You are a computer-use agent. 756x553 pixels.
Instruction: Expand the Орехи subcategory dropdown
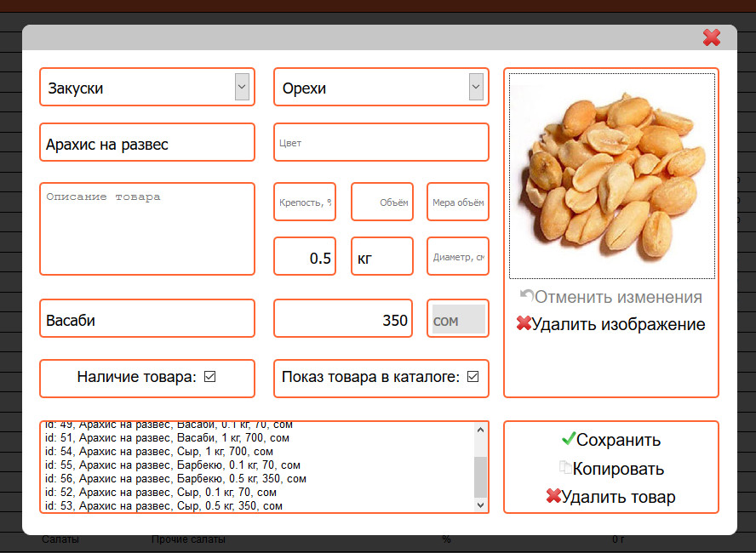(475, 86)
